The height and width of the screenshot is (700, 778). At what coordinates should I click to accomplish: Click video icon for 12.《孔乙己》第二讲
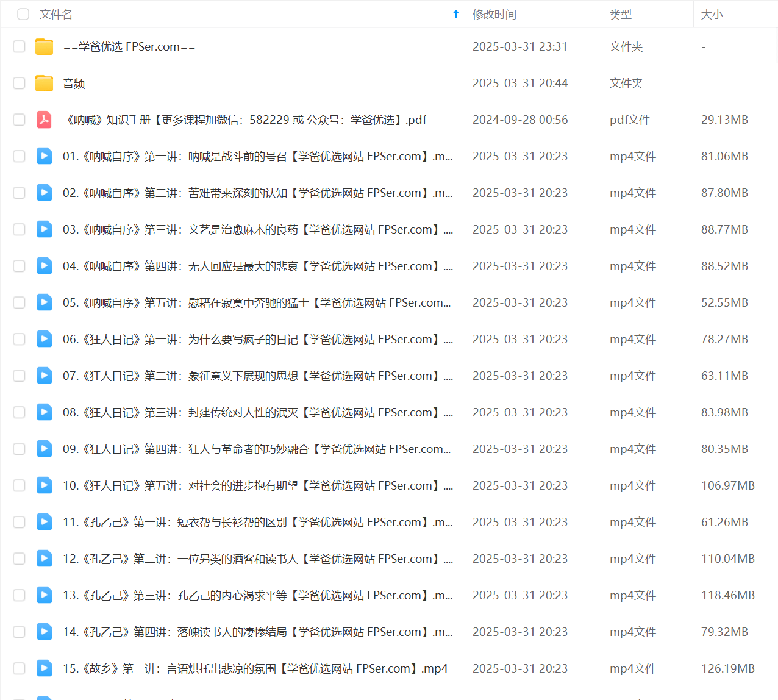[44, 559]
